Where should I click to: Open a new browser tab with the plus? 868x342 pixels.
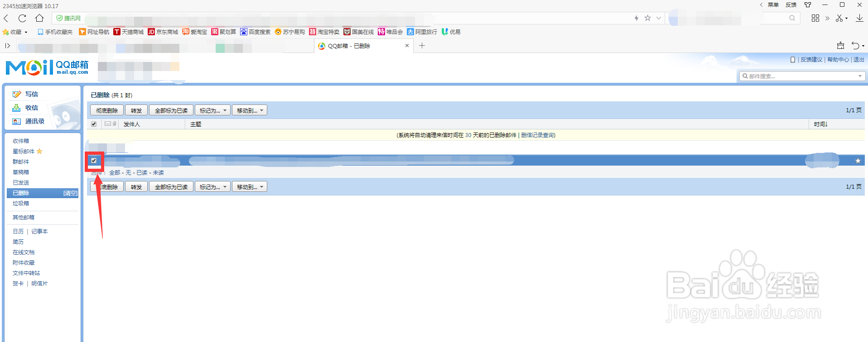422,45
